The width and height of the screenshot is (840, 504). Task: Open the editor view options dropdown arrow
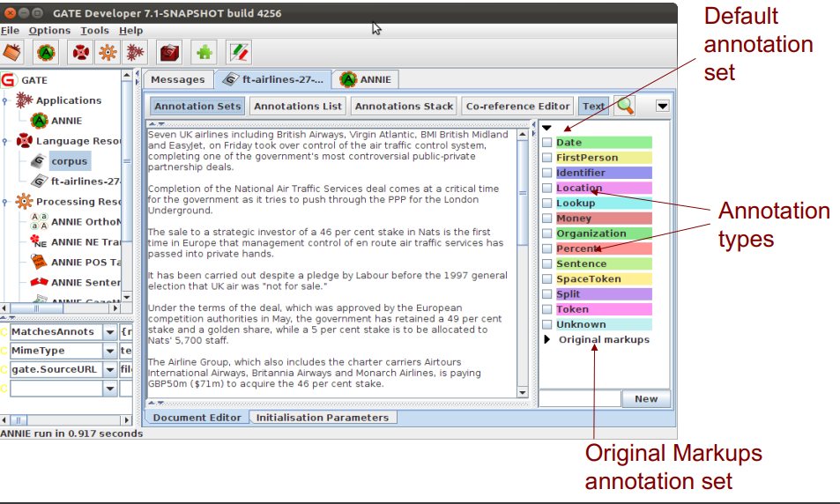point(662,106)
